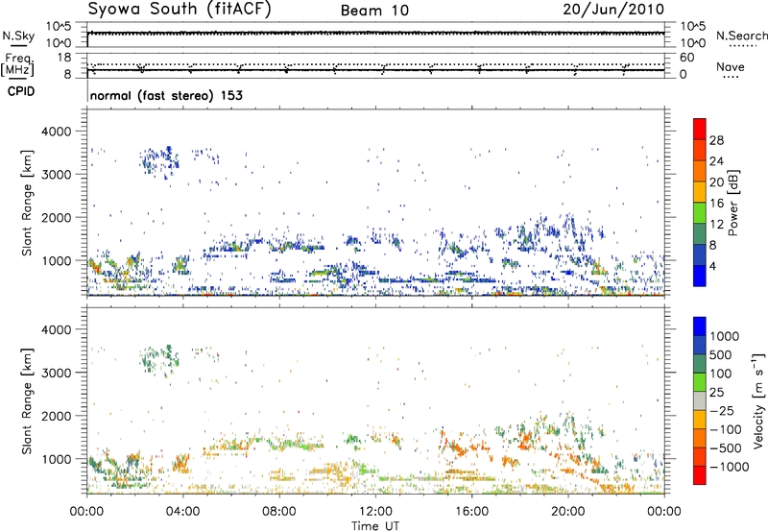The height and width of the screenshot is (532, 768).
Task: Click the "12:00" time tick label
Action: tap(375, 511)
